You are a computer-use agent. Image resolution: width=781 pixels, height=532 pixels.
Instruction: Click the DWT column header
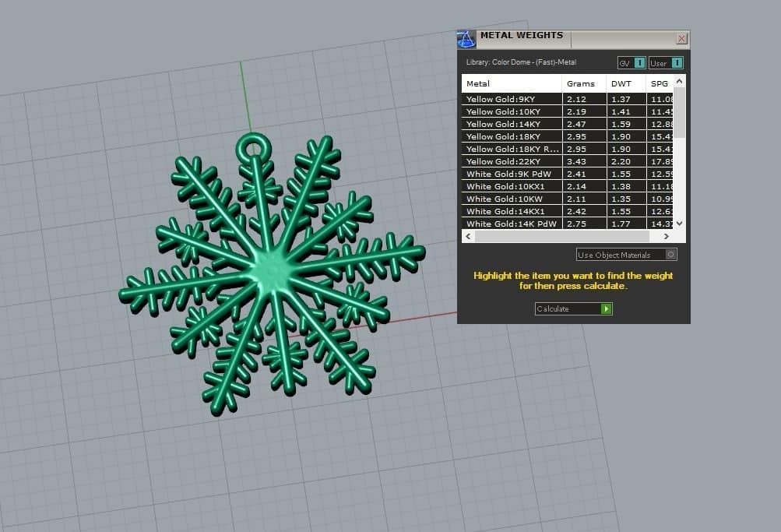(x=626, y=83)
